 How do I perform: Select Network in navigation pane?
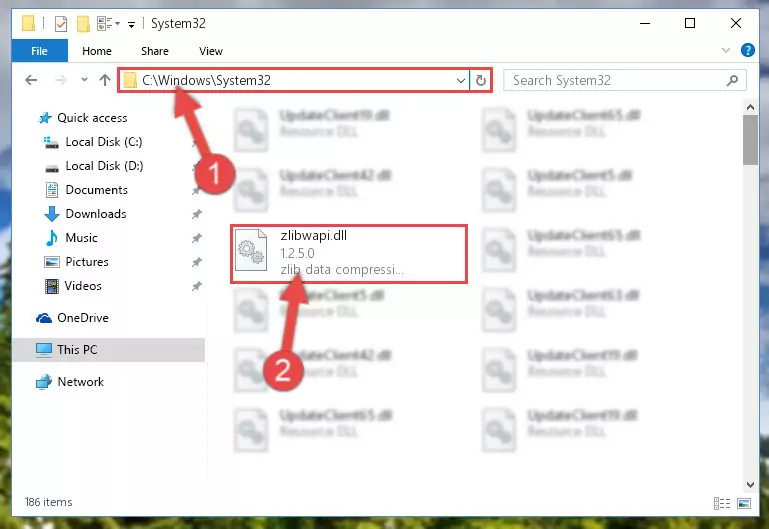(80, 381)
